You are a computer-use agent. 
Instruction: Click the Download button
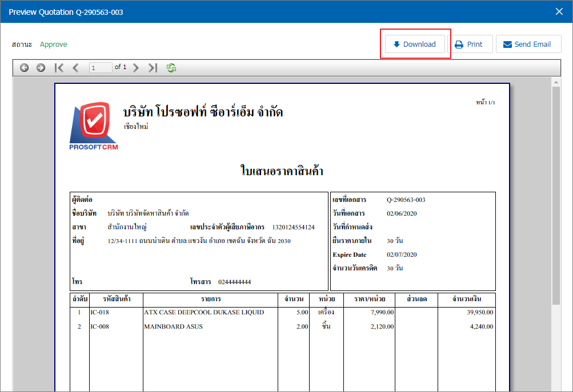(x=415, y=44)
